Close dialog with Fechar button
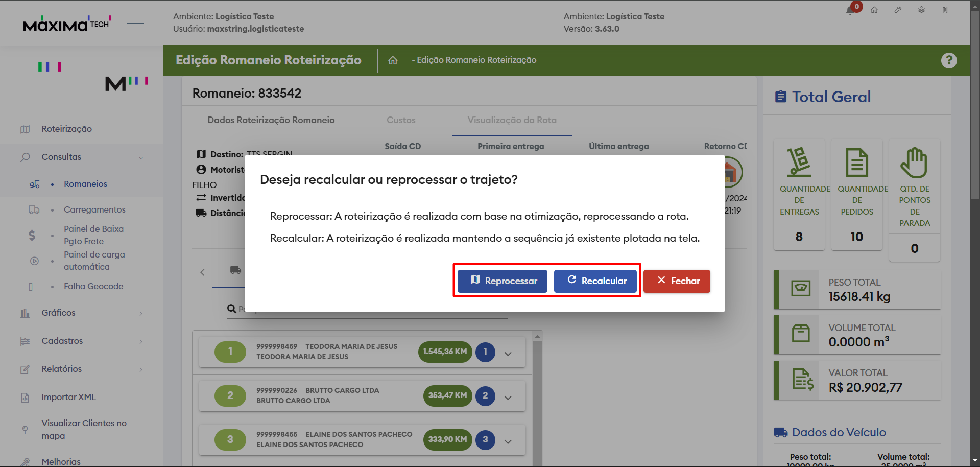The width and height of the screenshot is (980, 467). (x=677, y=281)
